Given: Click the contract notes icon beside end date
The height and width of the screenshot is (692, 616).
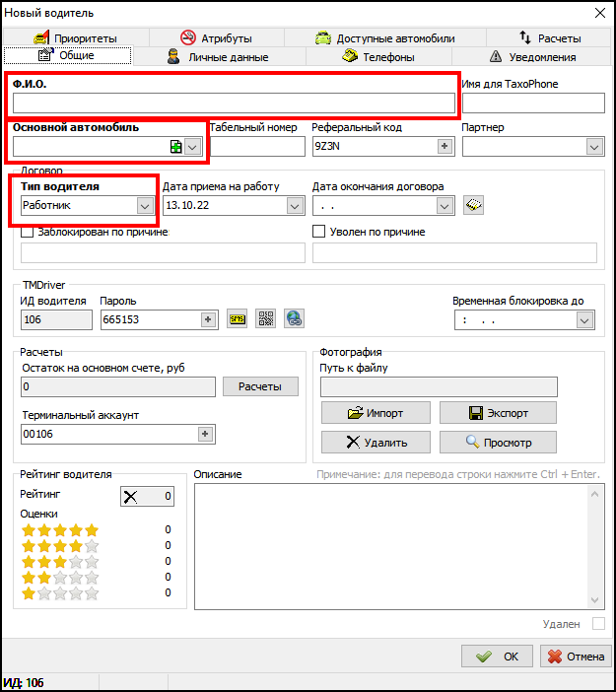Looking at the screenshot, I should click(474, 205).
